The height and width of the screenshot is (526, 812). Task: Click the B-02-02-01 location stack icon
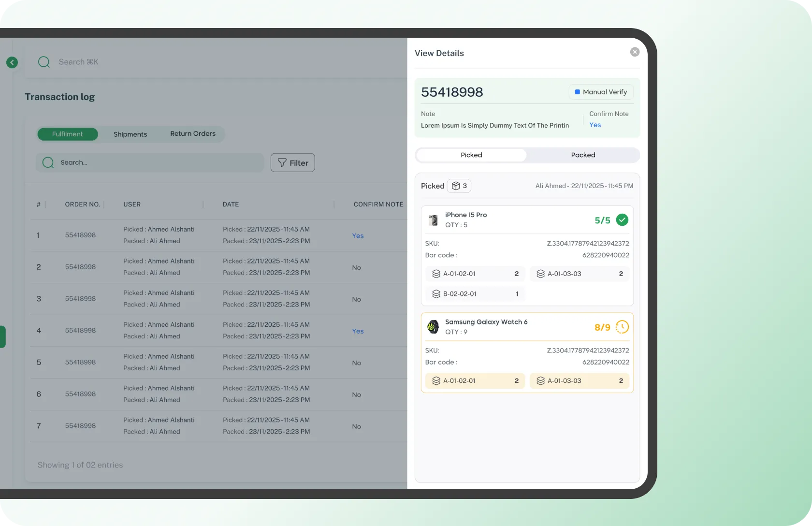coord(436,294)
